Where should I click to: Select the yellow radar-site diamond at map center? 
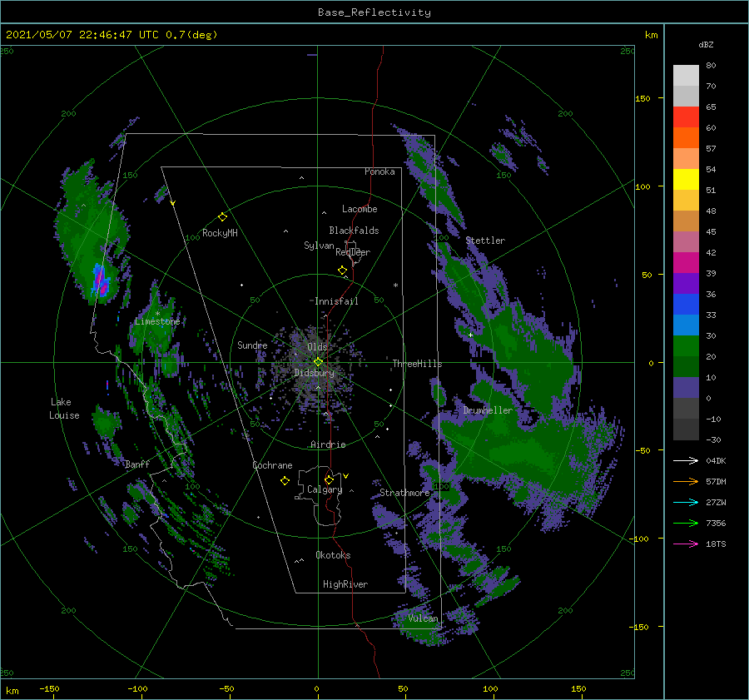(318, 362)
